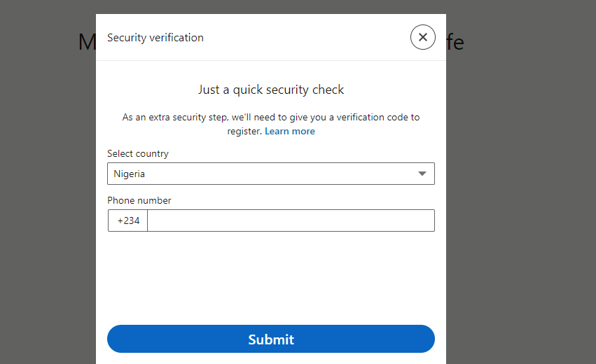Click the background letter M behind dialog
Image resolution: width=596 pixels, height=364 pixels.
[87, 42]
